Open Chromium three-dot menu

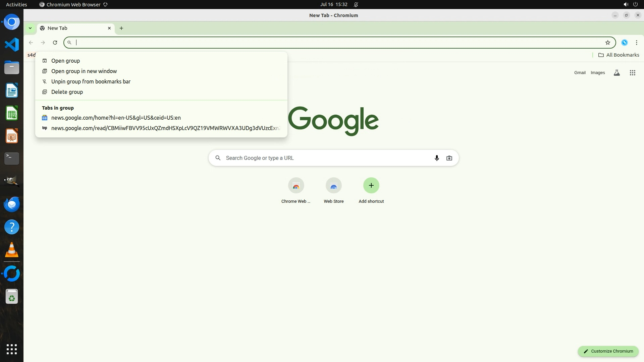coord(636,43)
